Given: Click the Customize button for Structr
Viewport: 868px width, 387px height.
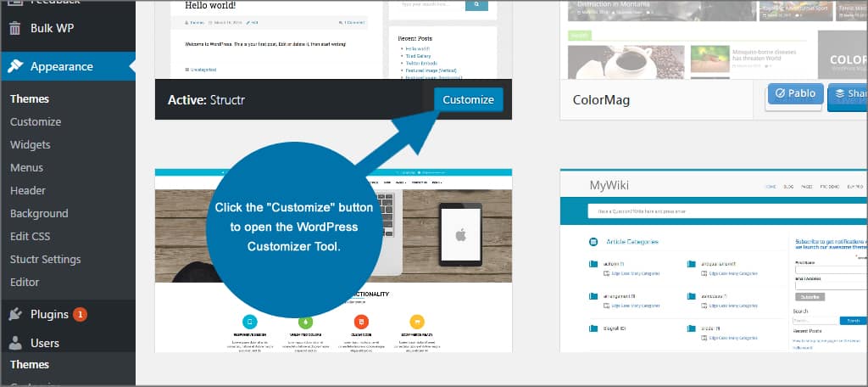Looking at the screenshot, I should click(468, 100).
